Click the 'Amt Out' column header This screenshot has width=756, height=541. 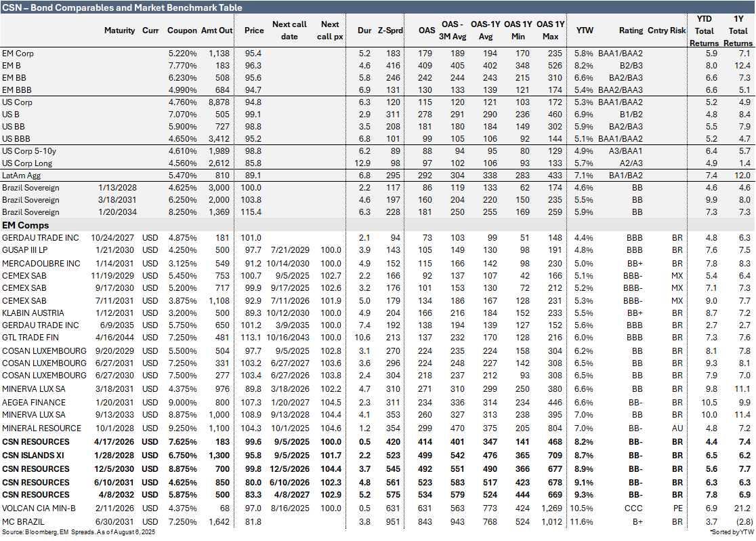[x=217, y=30]
